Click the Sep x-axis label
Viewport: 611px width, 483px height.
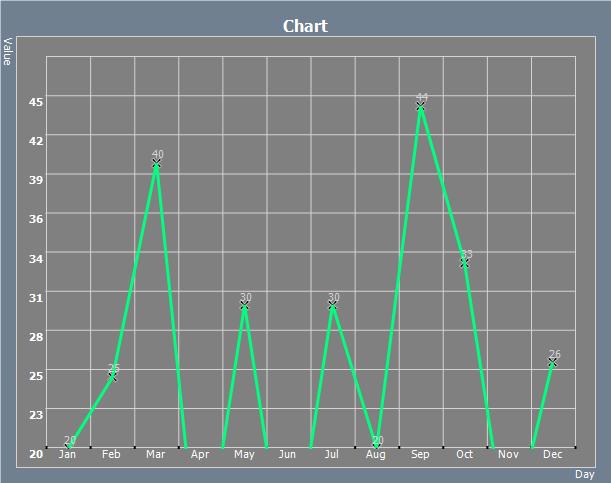[x=420, y=455]
